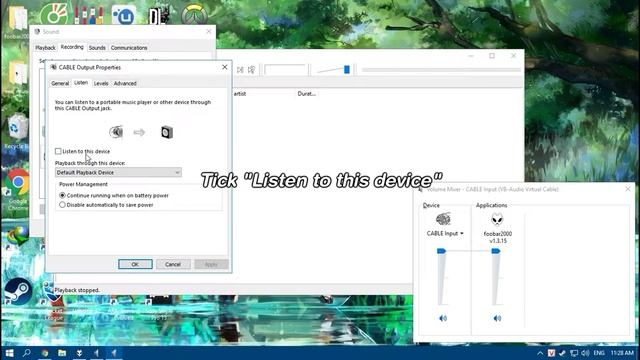Go to the Advanced tab in CABLE Output Properties
The height and width of the screenshot is (360, 640).
click(x=125, y=83)
